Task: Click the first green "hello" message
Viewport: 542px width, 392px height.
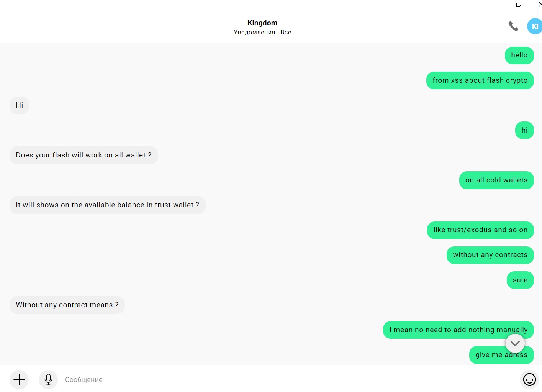Action: pyautogui.click(x=519, y=55)
